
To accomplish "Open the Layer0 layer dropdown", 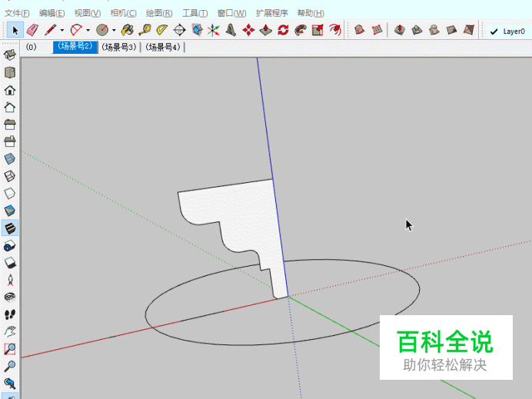I will 509,32.
